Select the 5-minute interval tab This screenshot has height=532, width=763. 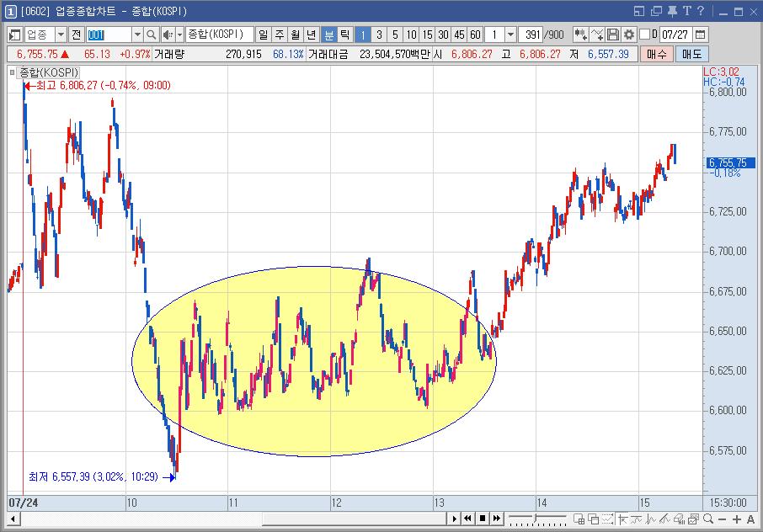point(395,35)
